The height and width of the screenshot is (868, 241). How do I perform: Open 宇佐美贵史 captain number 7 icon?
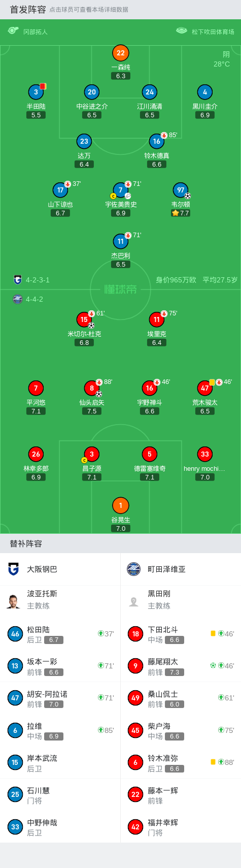[120, 190]
